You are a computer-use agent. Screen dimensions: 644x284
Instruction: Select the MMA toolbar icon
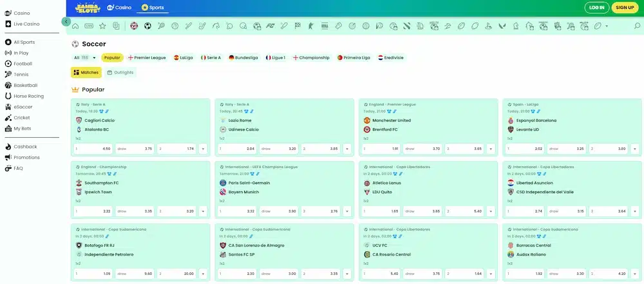coord(325,26)
